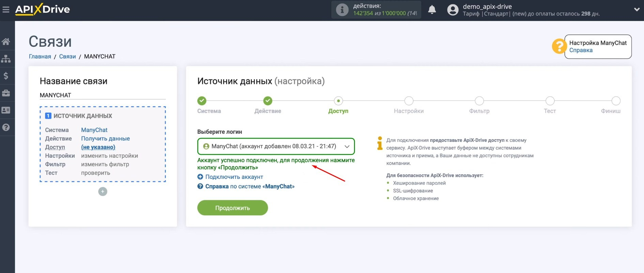Click the actions counter 142'354

363,13
